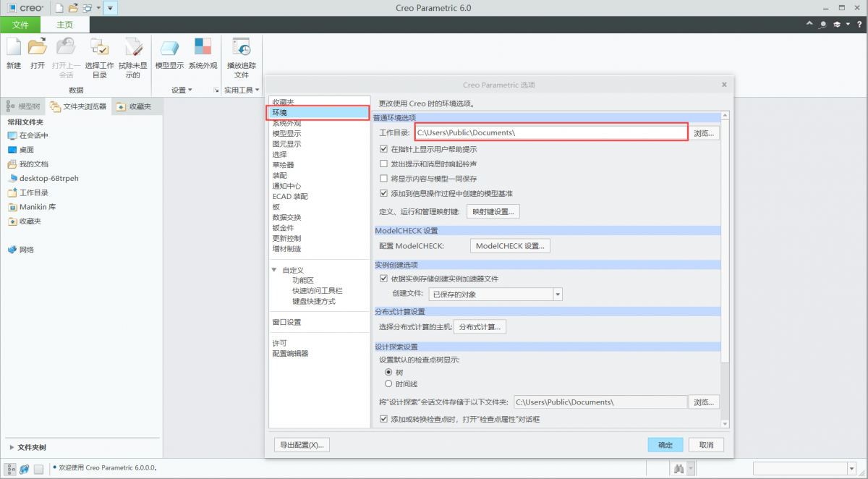Open windows list dropdown arrow in quick access toolbar
This screenshot has height=479, width=868.
(98, 8)
